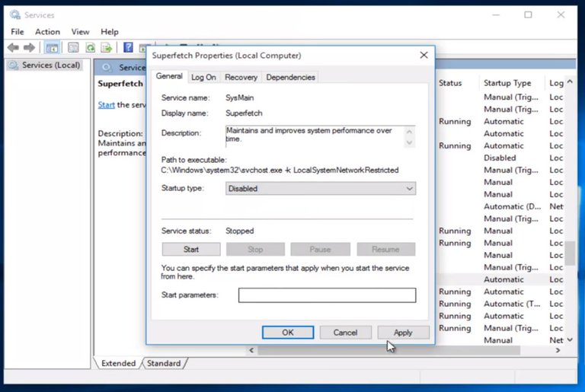This screenshot has width=585, height=392.
Task: Click the vertical scrollbar thumb in services list
Action: tap(570, 253)
